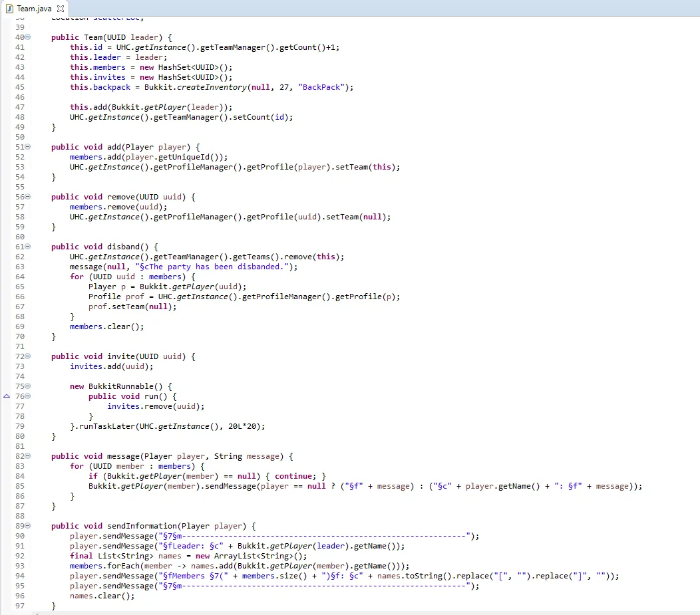Click the "§cThe party has been disbanded." string

pyautogui.click(x=212, y=267)
